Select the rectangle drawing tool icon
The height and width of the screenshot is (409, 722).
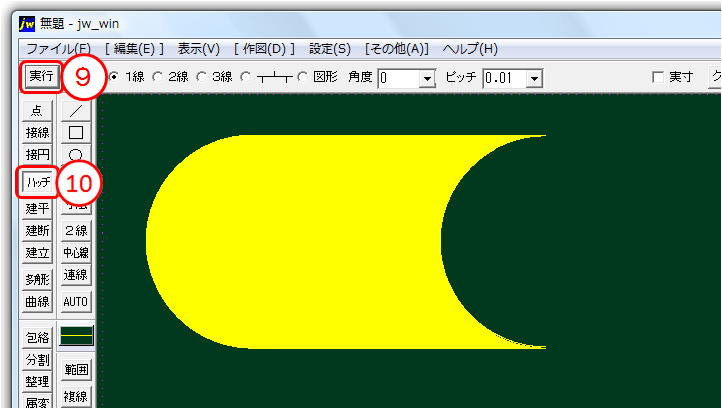(76, 132)
